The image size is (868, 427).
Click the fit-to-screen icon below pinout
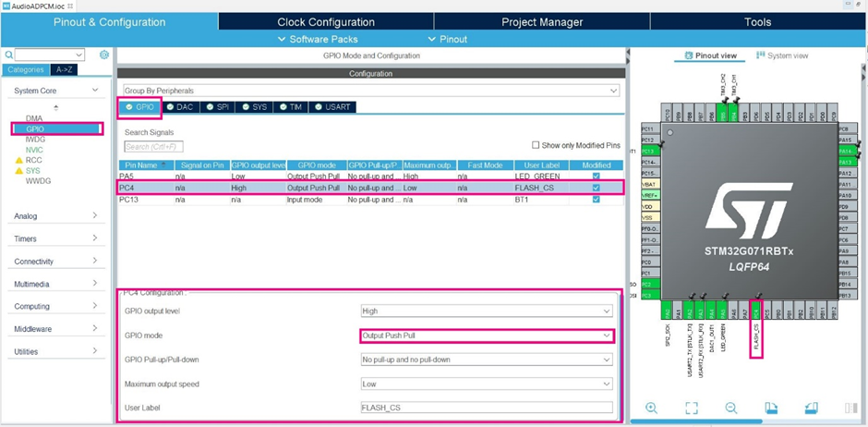692,409
